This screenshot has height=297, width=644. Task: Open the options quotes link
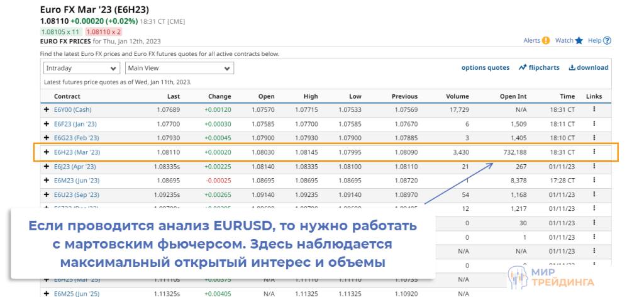(x=485, y=68)
